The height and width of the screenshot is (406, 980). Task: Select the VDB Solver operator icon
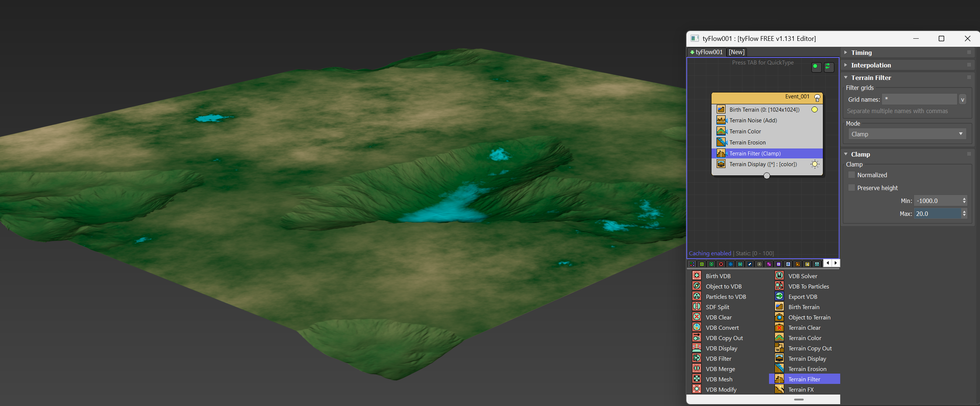click(x=779, y=276)
